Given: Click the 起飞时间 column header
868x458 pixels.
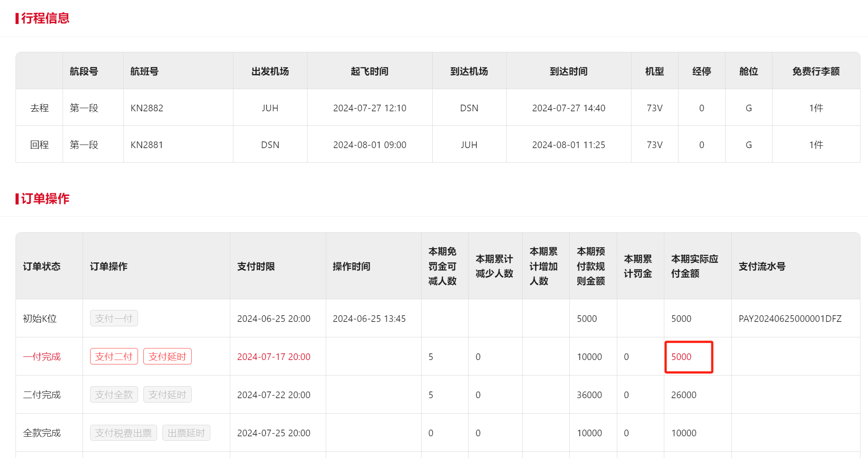Looking at the screenshot, I should click(x=369, y=71).
